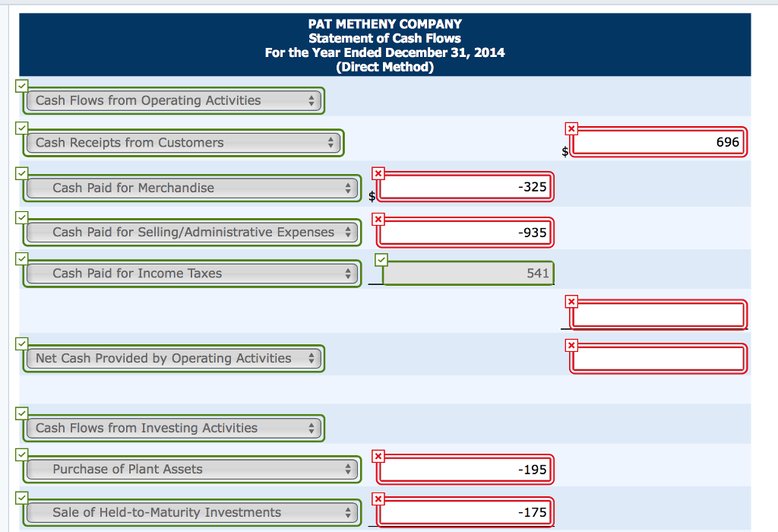Image resolution: width=778 pixels, height=532 pixels.
Task: Click the red X next to the -325 amount
Action: click(378, 173)
